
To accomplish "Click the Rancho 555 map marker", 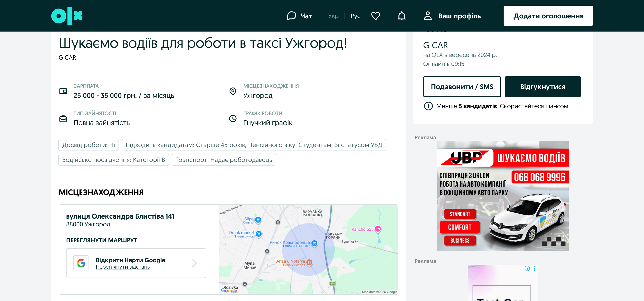I will 378,229.
